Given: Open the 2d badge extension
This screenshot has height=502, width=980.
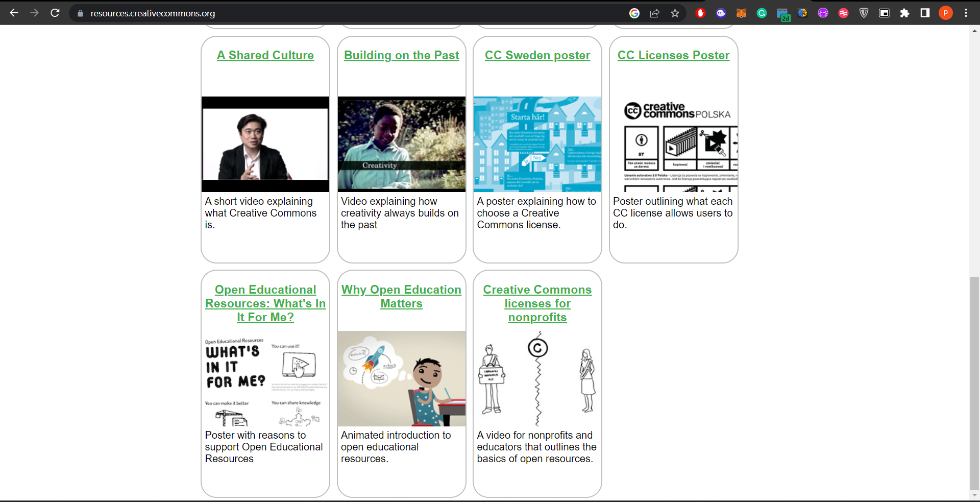Looking at the screenshot, I should coord(783,14).
